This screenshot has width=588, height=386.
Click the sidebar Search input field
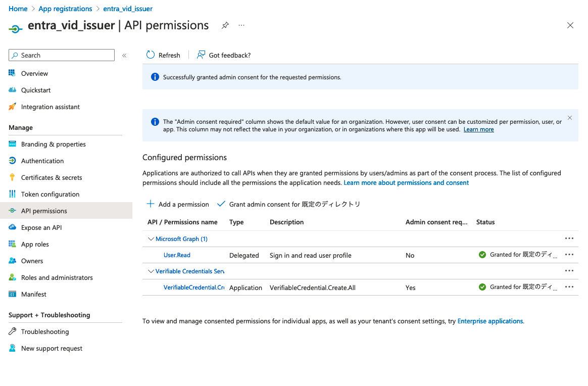coord(66,56)
